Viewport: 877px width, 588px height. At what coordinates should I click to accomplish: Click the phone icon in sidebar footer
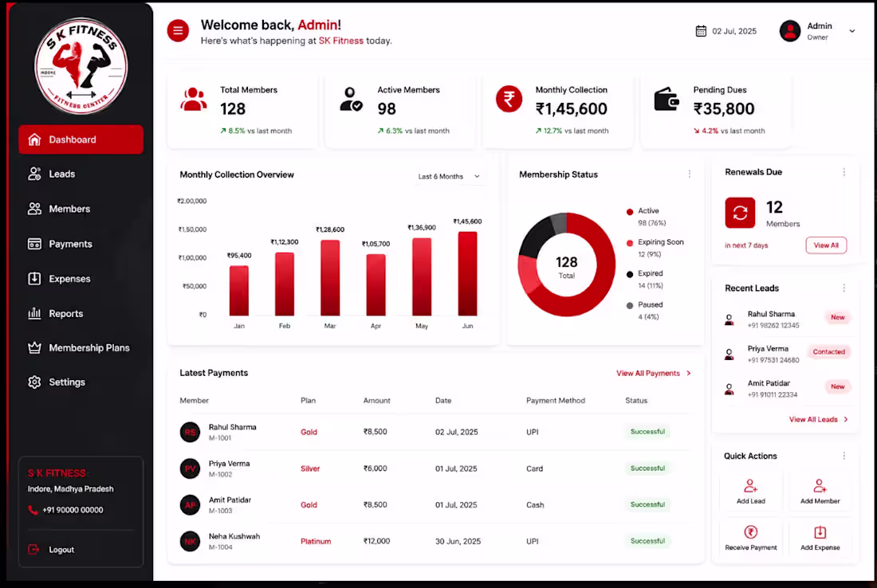click(x=33, y=510)
